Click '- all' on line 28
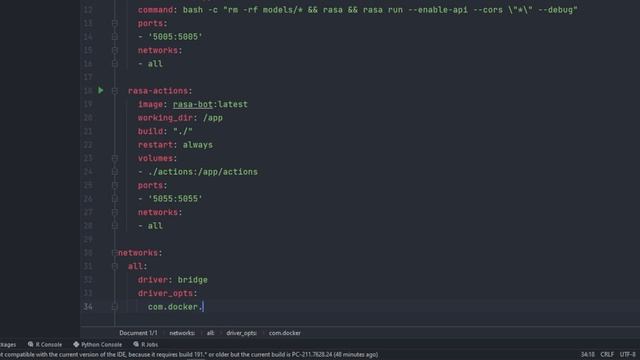This screenshot has height=360, width=640. pos(150,226)
